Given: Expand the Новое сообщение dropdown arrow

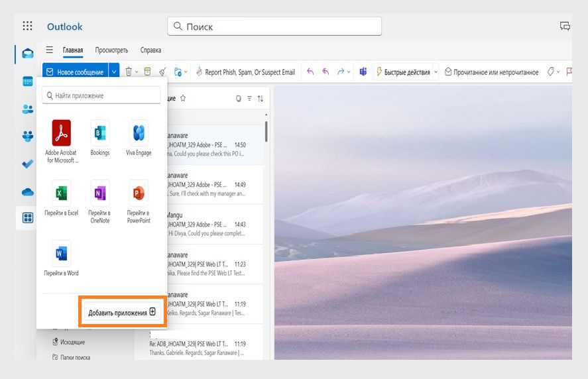Looking at the screenshot, I should (114, 72).
